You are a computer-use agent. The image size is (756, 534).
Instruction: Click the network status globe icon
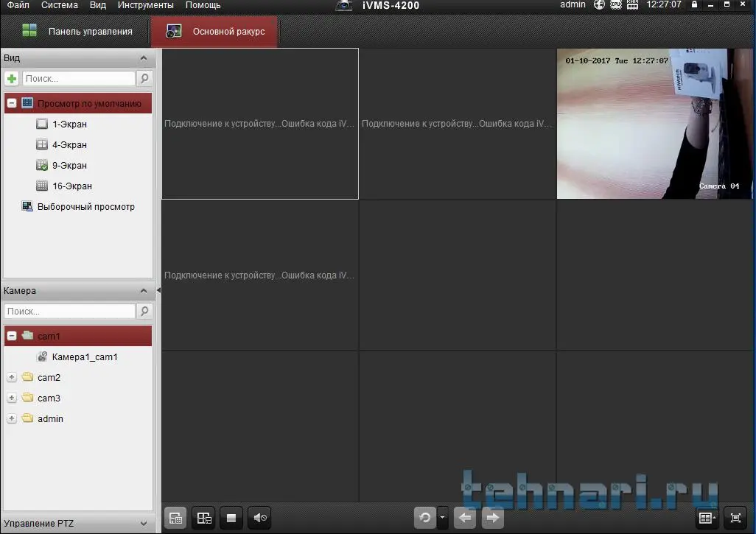pyautogui.click(x=599, y=5)
